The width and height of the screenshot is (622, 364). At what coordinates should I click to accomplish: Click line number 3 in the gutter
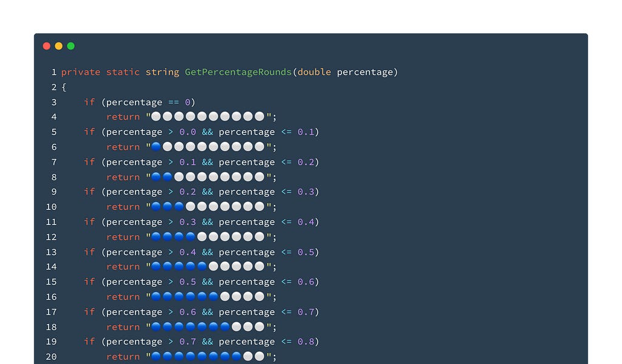[x=53, y=102]
